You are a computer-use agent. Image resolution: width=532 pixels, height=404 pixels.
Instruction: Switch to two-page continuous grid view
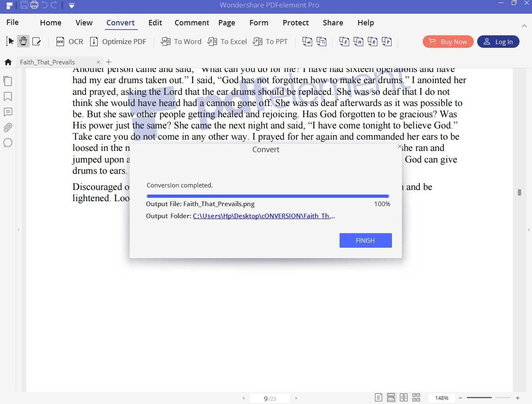[416, 398]
